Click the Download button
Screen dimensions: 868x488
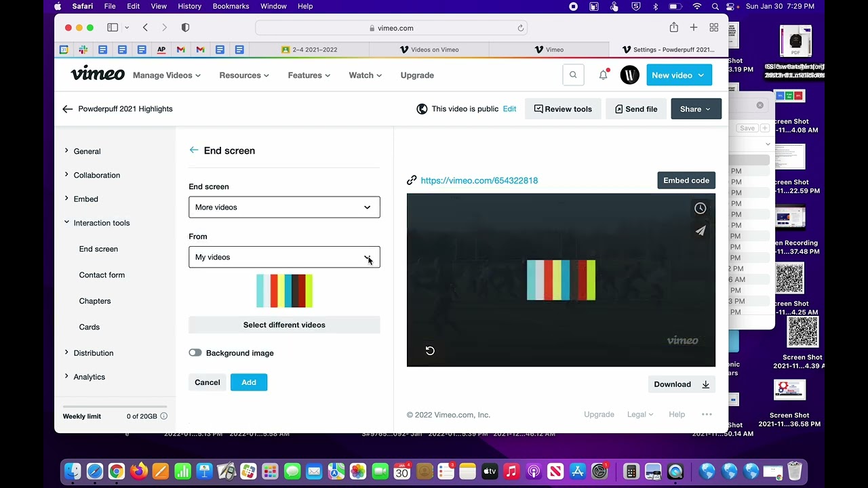(x=682, y=384)
